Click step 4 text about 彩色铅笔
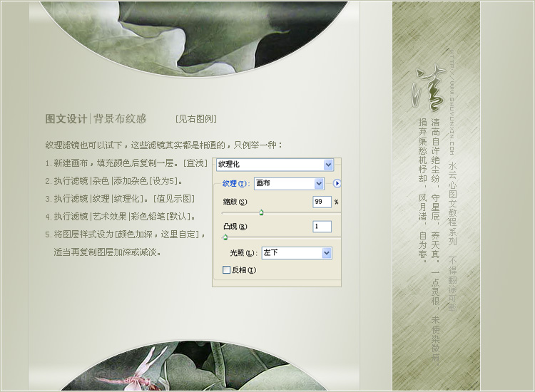Viewport: 535px width, 392px height. (120, 216)
